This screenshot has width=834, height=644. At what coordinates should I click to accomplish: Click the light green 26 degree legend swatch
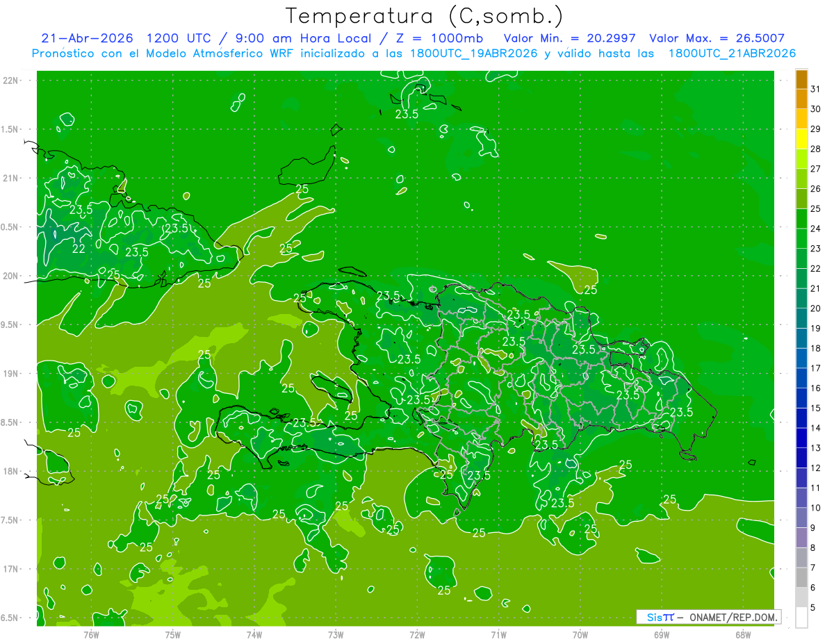(801, 179)
